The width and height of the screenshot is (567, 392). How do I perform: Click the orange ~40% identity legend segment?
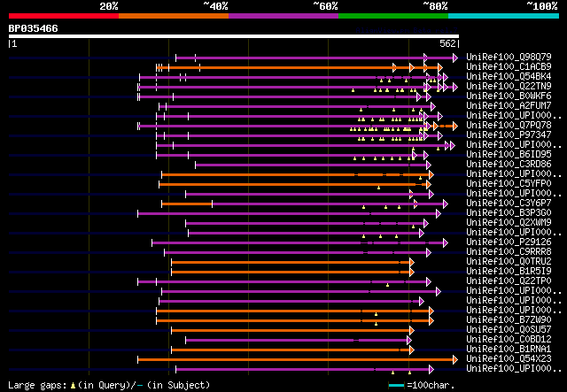174,16
